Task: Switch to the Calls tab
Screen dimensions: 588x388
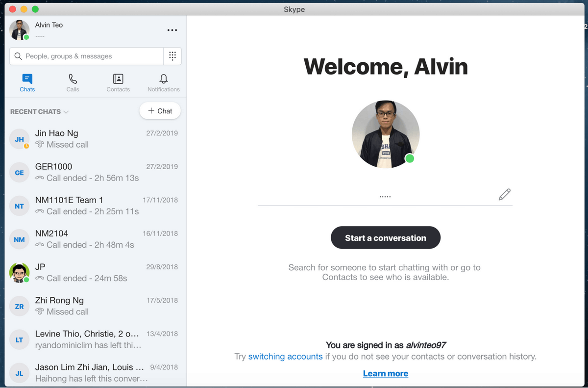Action: [73, 82]
